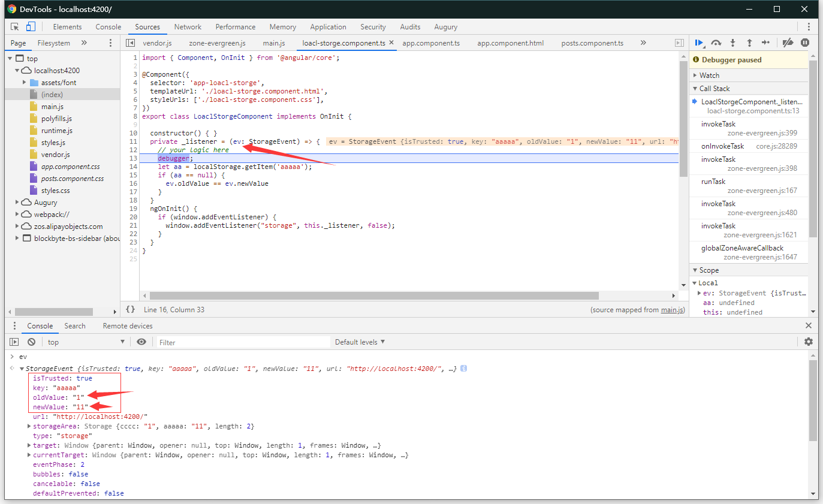Select runTask call stack frame
This screenshot has height=504, width=823.
tap(749, 186)
